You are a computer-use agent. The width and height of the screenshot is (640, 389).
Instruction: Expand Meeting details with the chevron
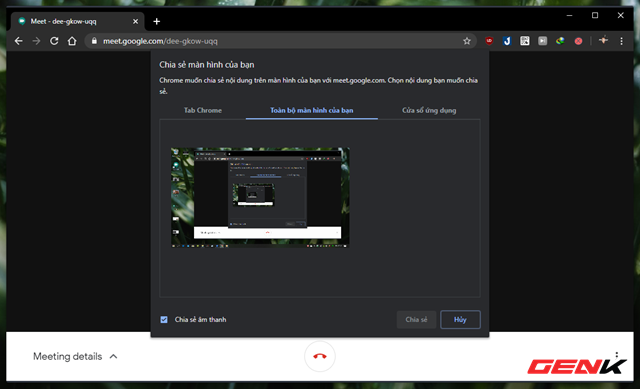pos(113,356)
